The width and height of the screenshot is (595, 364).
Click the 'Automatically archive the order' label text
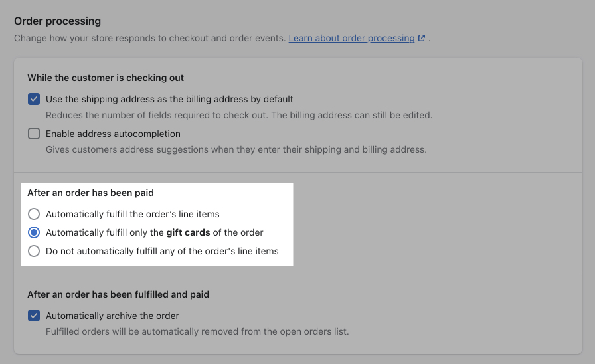112,316
